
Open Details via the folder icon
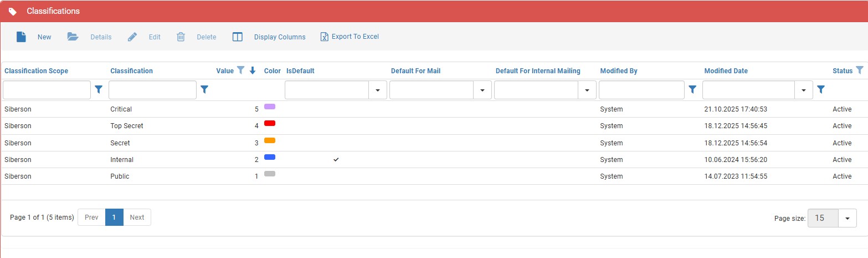coord(73,37)
